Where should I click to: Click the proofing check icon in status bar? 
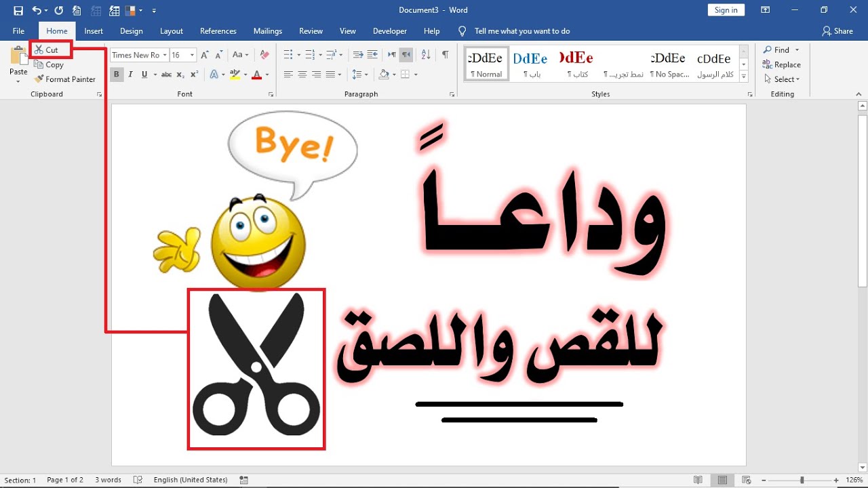(138, 480)
